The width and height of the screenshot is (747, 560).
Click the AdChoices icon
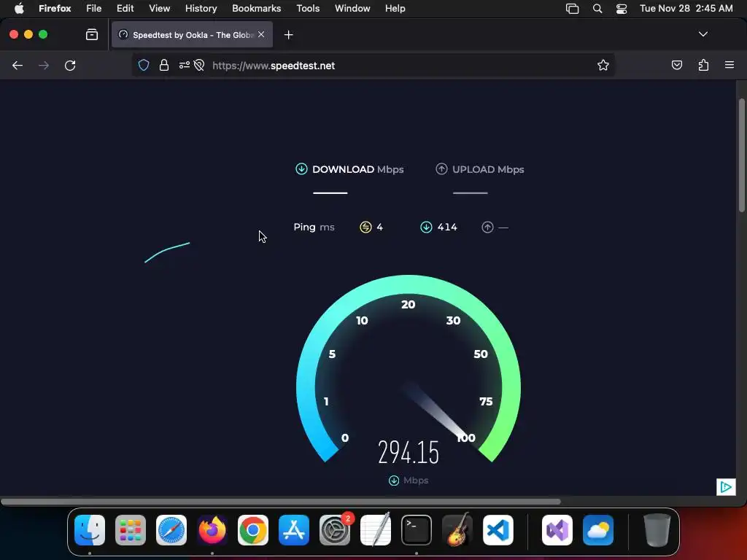click(726, 486)
